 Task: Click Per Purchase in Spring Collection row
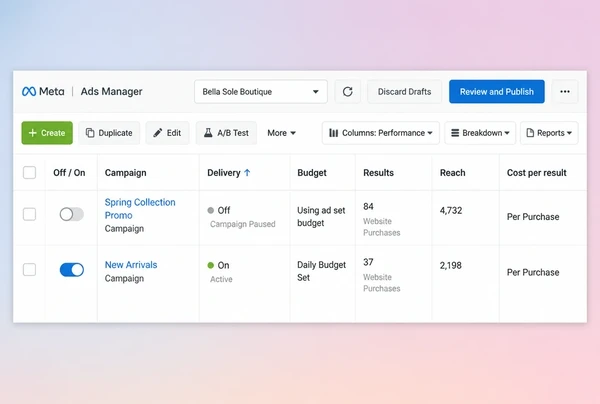533,217
